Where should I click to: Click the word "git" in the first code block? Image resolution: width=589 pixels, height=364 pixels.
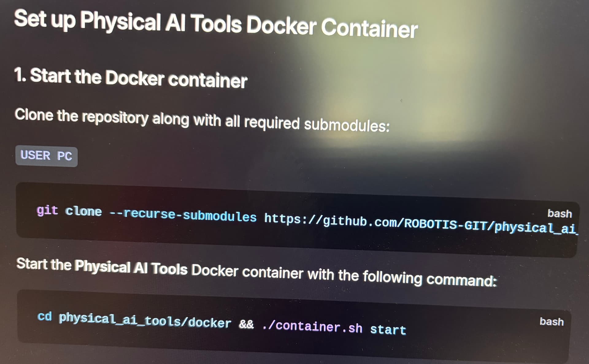pyautogui.click(x=47, y=211)
